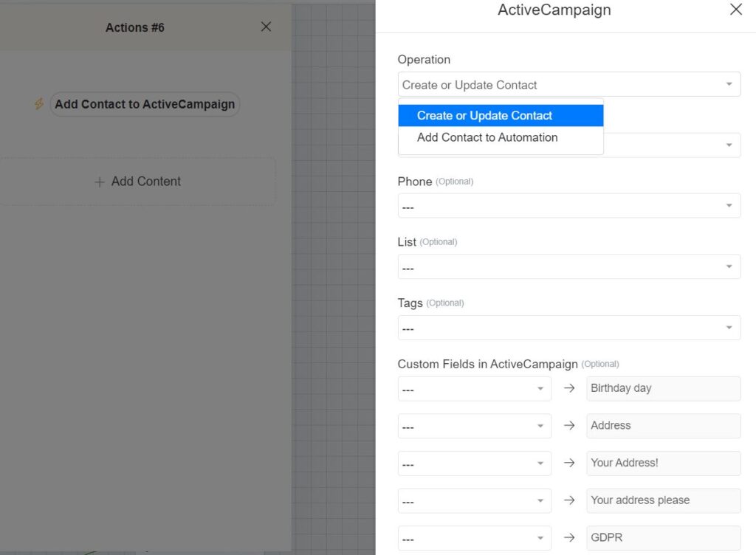Open the Operation dropdown
The image size is (756, 555).
click(569, 84)
